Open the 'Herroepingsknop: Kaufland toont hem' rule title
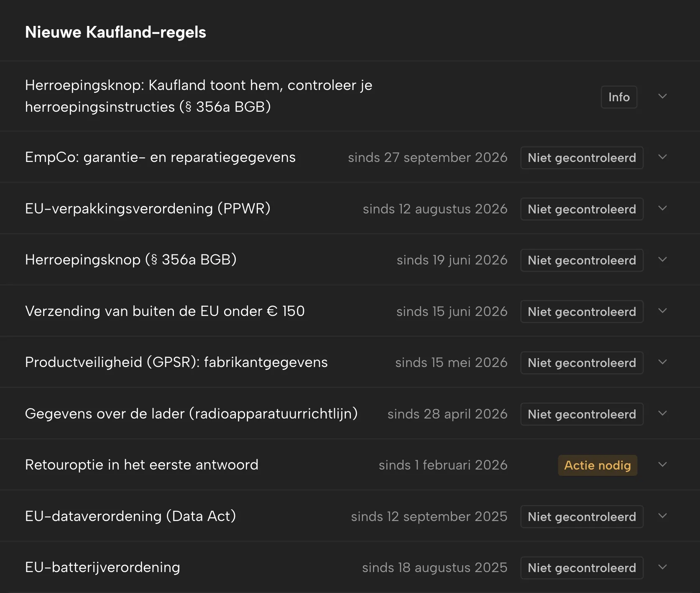Screen dimensions: 700x593 [199, 96]
